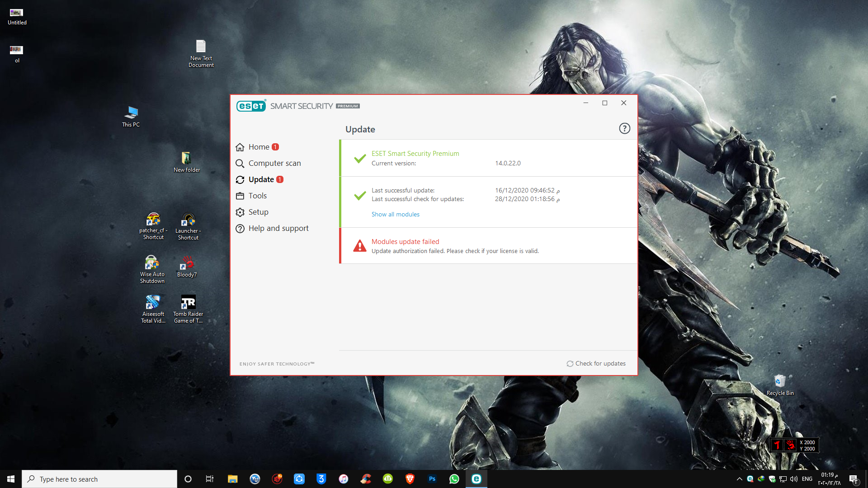Image resolution: width=868 pixels, height=488 pixels.
Task: Switch ENG input language indicator
Action: click(x=807, y=479)
